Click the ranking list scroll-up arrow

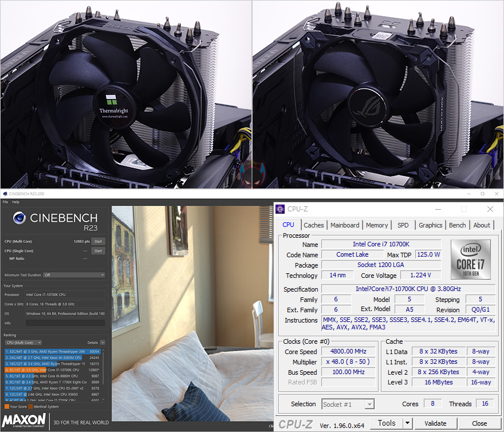[x=103, y=350]
